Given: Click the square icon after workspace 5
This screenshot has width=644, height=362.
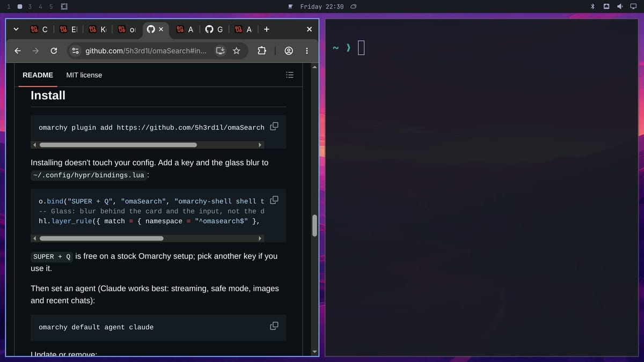Looking at the screenshot, I should point(64,6).
